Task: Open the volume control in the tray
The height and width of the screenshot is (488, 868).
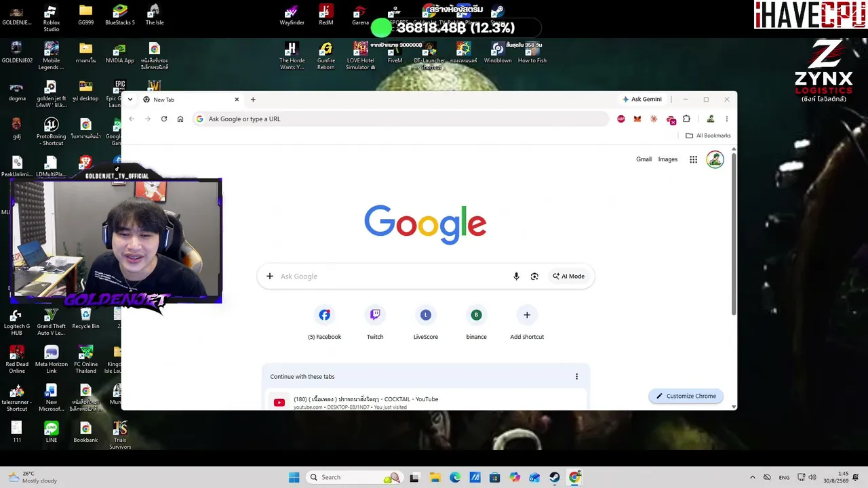Action: 812,477
